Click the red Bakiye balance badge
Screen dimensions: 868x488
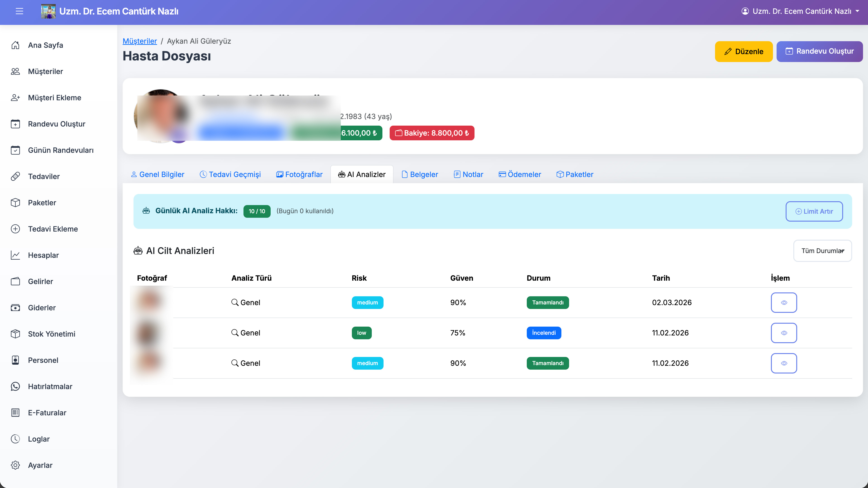click(432, 133)
